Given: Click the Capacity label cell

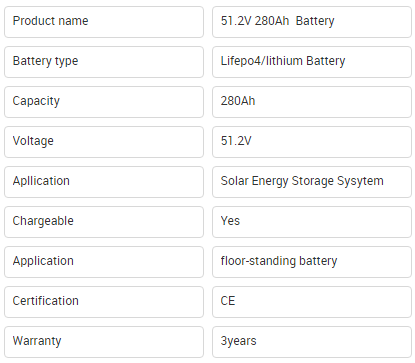Looking at the screenshot, I should pyautogui.click(x=104, y=102).
